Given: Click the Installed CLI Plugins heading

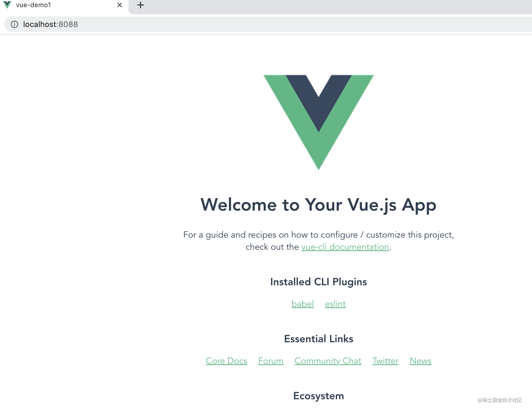Looking at the screenshot, I should 318,282.
